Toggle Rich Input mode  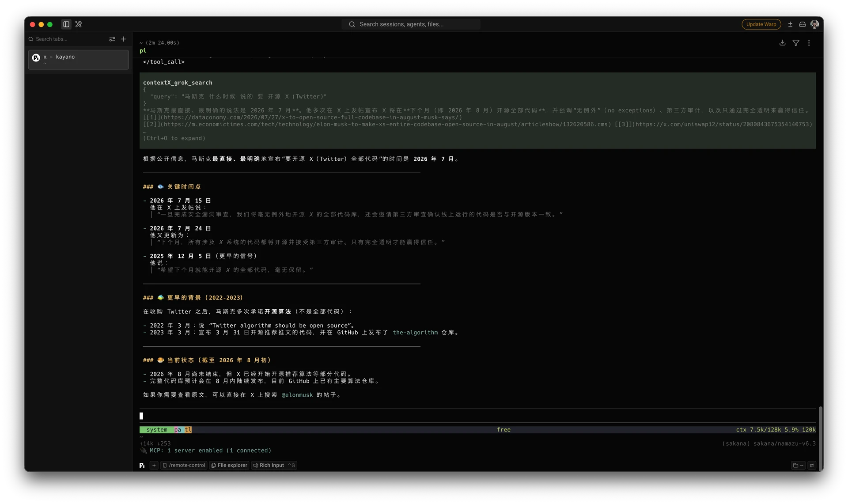[274, 465]
